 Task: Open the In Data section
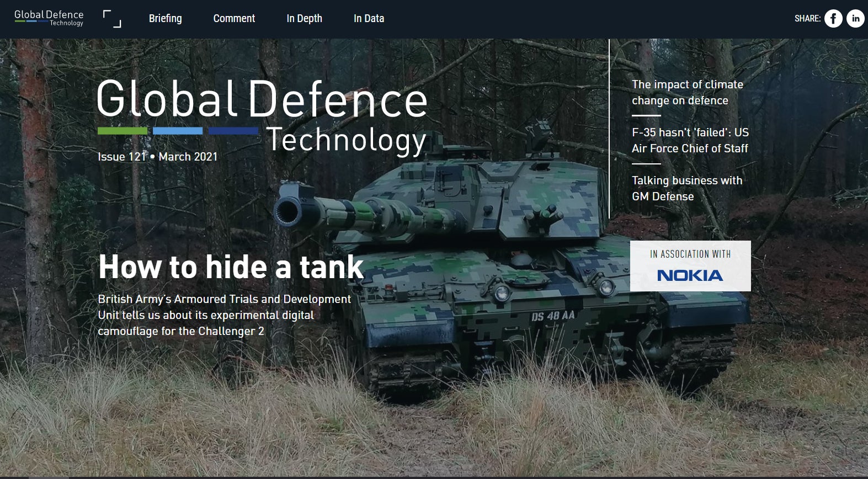[x=369, y=18]
